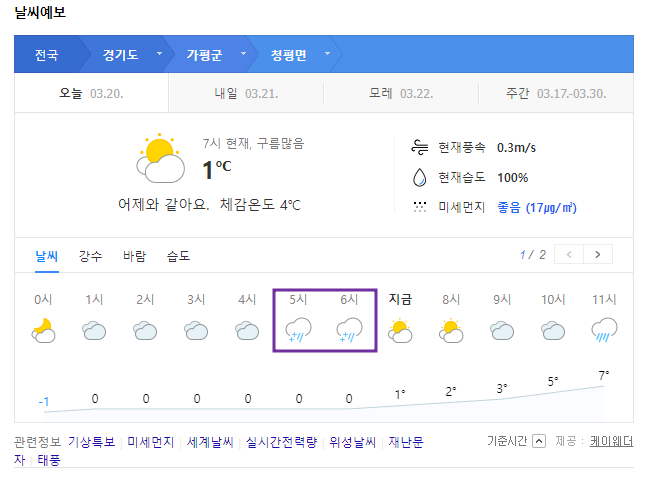645x477 pixels.
Task: Open the 청평면 town dropdown
Action: click(327, 53)
